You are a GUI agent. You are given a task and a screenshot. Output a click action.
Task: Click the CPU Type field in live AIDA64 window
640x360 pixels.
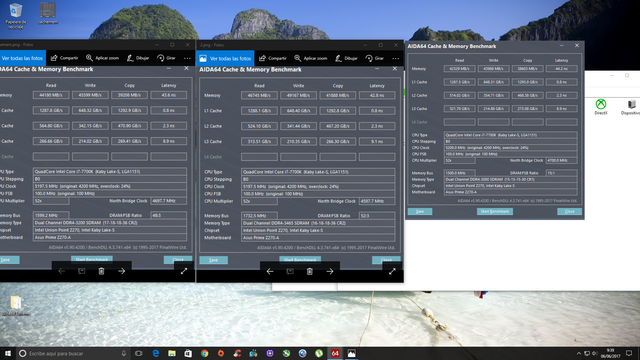[510, 135]
